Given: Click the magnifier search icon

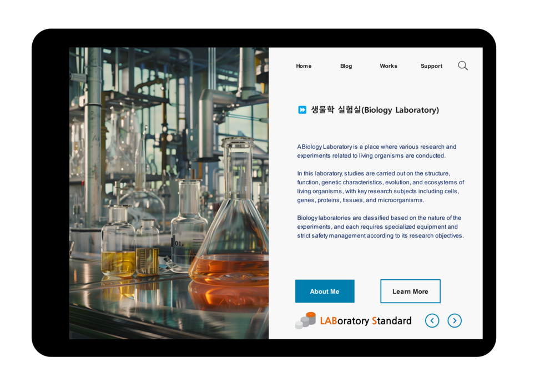Looking at the screenshot, I should click(x=463, y=66).
